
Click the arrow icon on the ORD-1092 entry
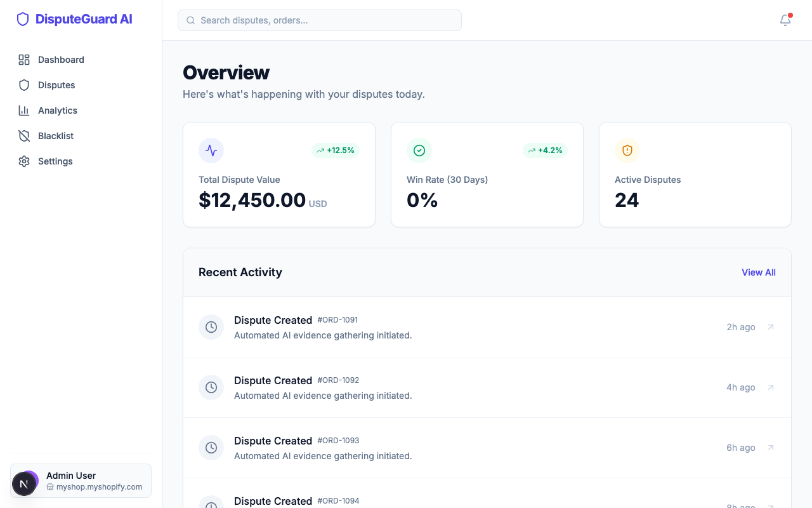pos(770,387)
